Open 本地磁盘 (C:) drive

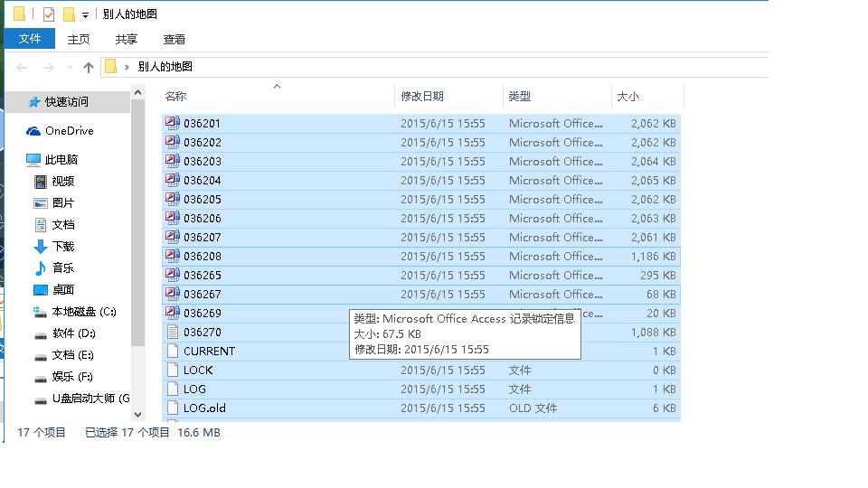click(84, 312)
